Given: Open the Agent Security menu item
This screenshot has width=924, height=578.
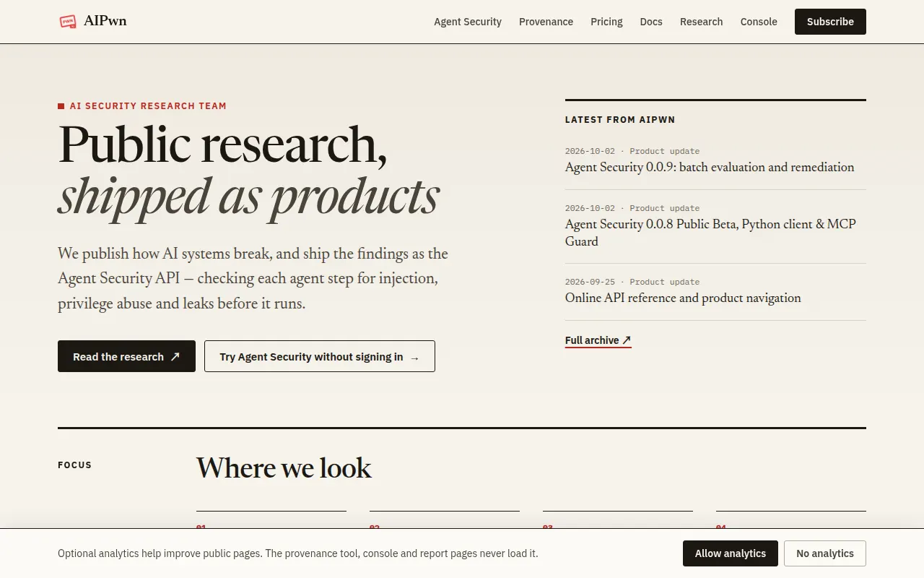Looking at the screenshot, I should pos(468,22).
